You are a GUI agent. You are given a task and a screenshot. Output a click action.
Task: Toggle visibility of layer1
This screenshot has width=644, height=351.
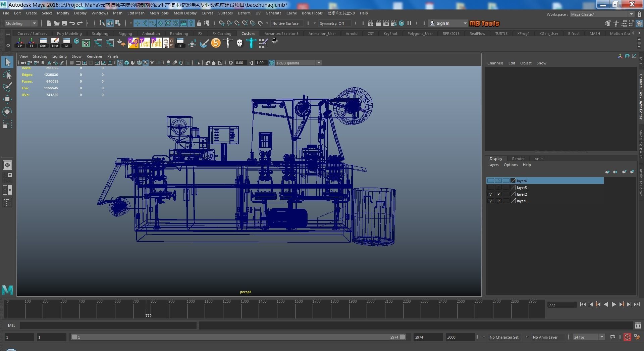pyautogui.click(x=490, y=201)
